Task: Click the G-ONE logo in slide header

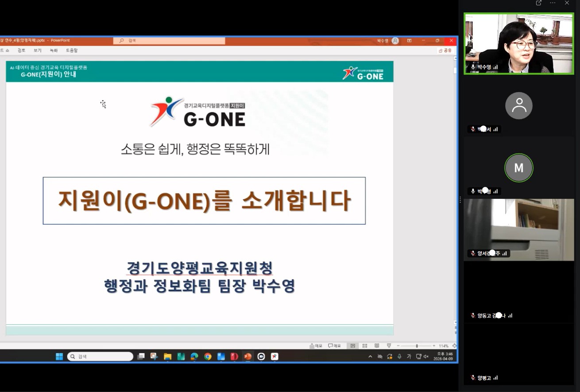Action: [x=363, y=73]
